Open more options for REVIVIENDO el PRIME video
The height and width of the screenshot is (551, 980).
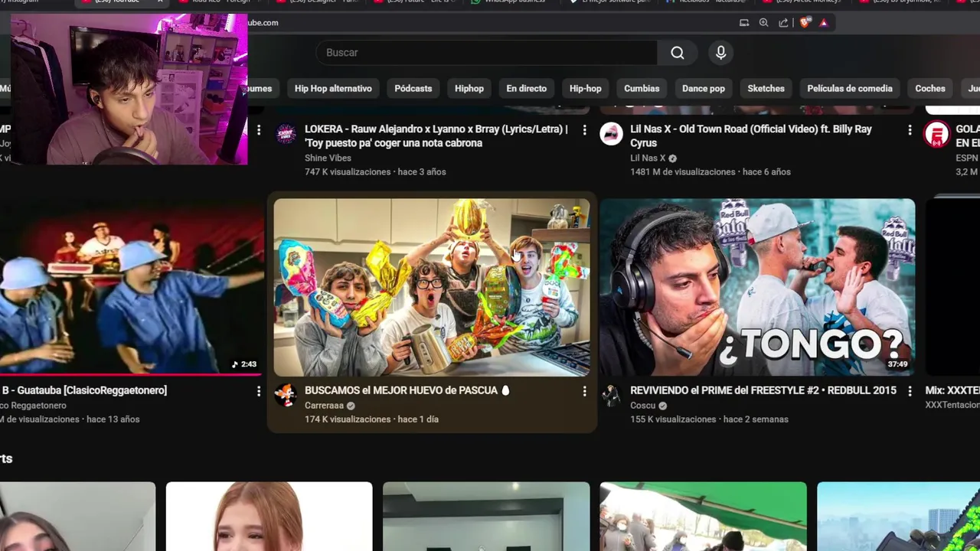(x=910, y=391)
